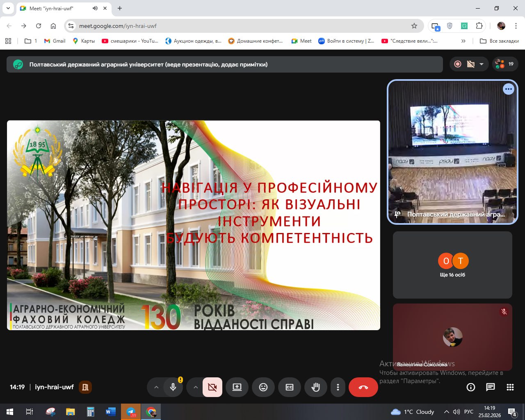This screenshot has width=525, height=420.
Task: Click the Raise hand icon
Action: pos(315,387)
